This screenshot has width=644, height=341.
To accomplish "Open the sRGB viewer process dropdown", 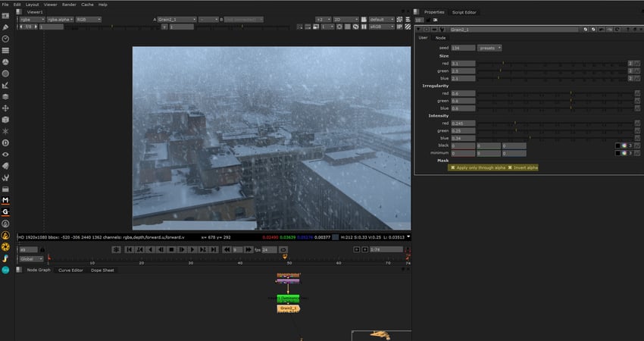I will pyautogui.click(x=382, y=27).
